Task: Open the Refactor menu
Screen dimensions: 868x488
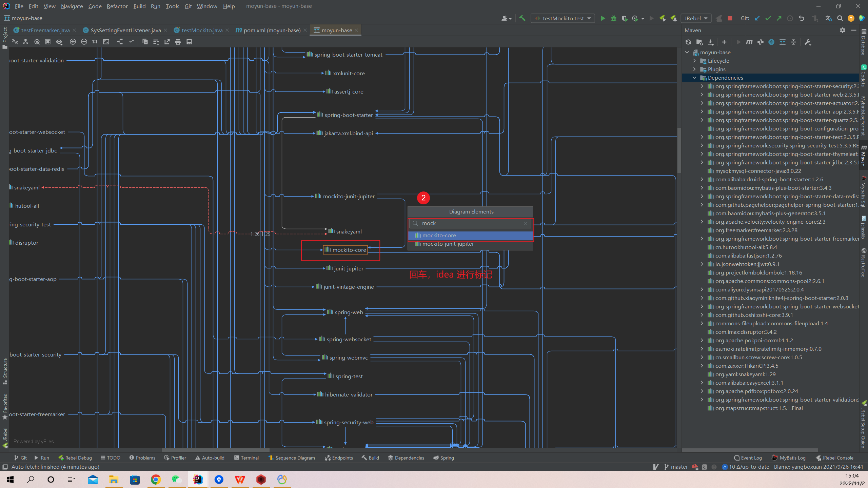Action: click(117, 6)
